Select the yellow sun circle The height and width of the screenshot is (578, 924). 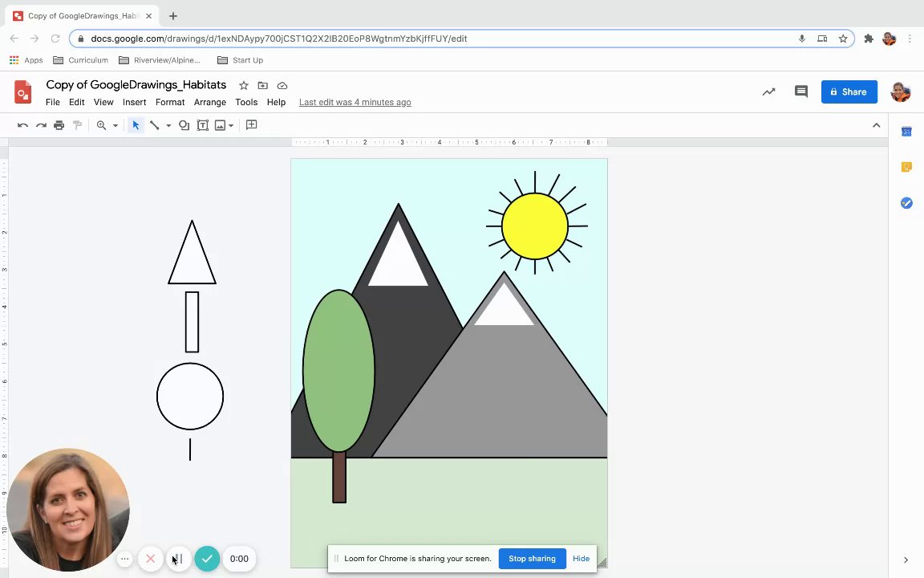pos(534,226)
